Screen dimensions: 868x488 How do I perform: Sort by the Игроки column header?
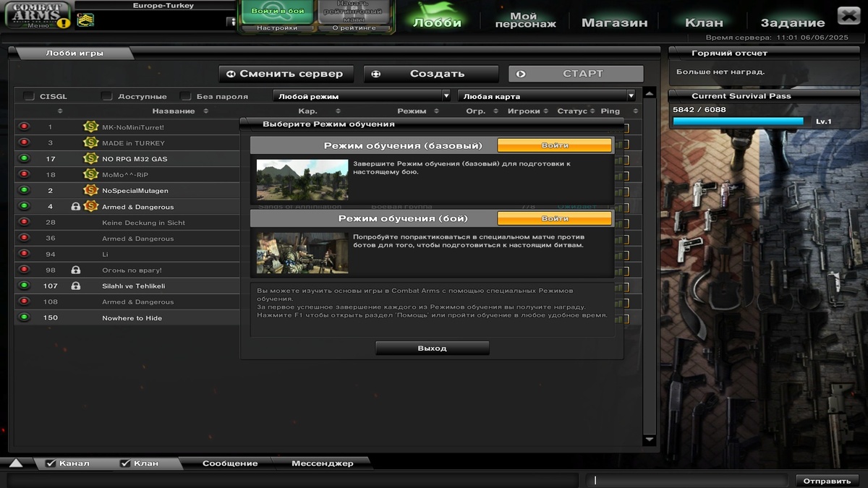click(x=524, y=111)
